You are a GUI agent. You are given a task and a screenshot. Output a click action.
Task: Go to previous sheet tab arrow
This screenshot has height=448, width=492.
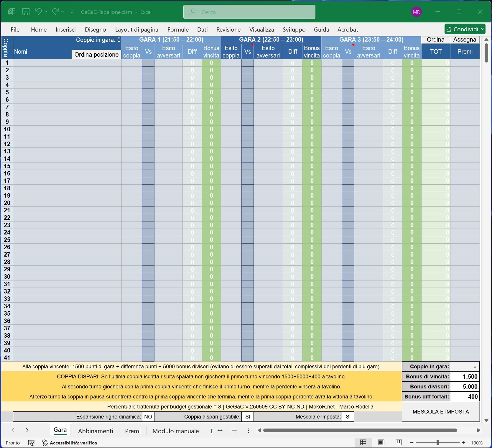coord(13,431)
